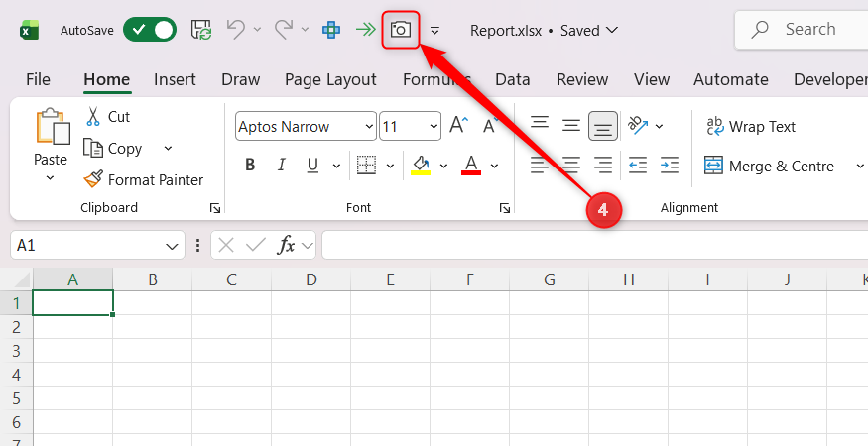Image resolution: width=868 pixels, height=446 pixels.
Task: Apply red Font Colour
Action: (x=471, y=165)
